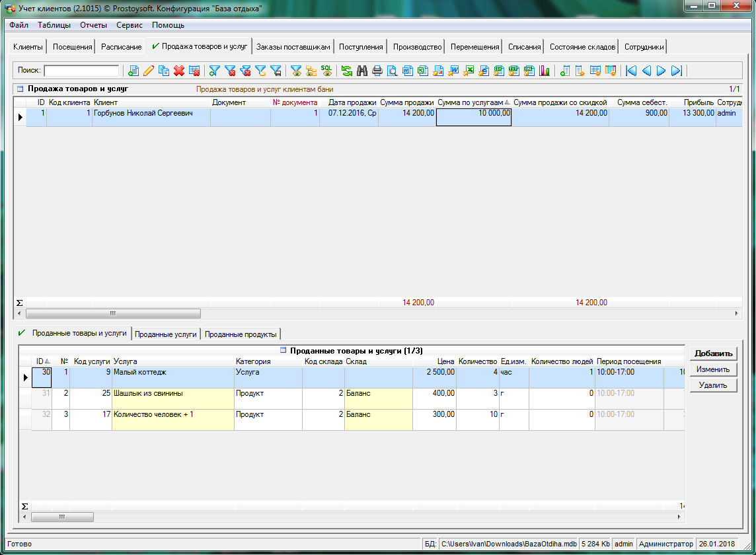Click the Поиск search input field
This screenshot has height=555, width=756.
pyautogui.click(x=81, y=71)
